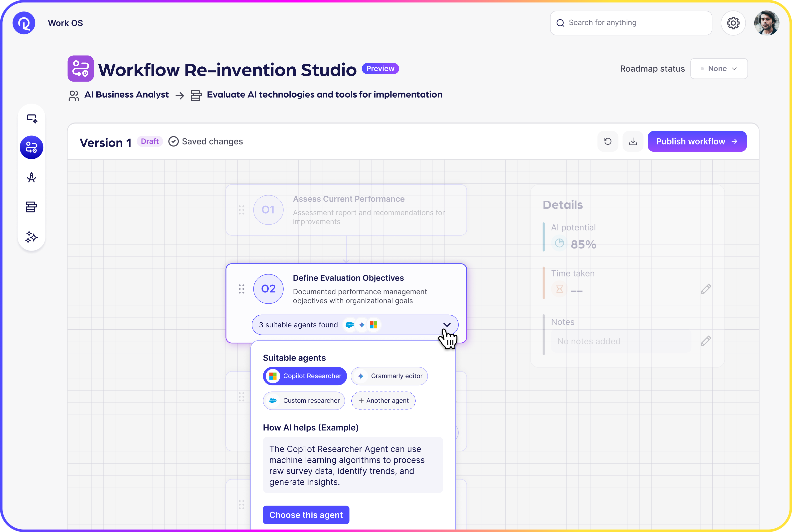This screenshot has height=532, width=792.
Task: Click the Version 1 heading
Action: point(106,142)
